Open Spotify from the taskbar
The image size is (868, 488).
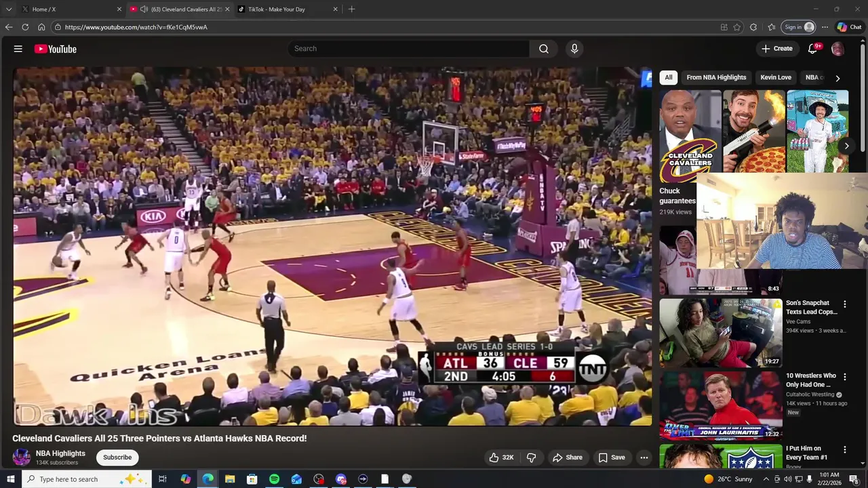[x=274, y=479]
